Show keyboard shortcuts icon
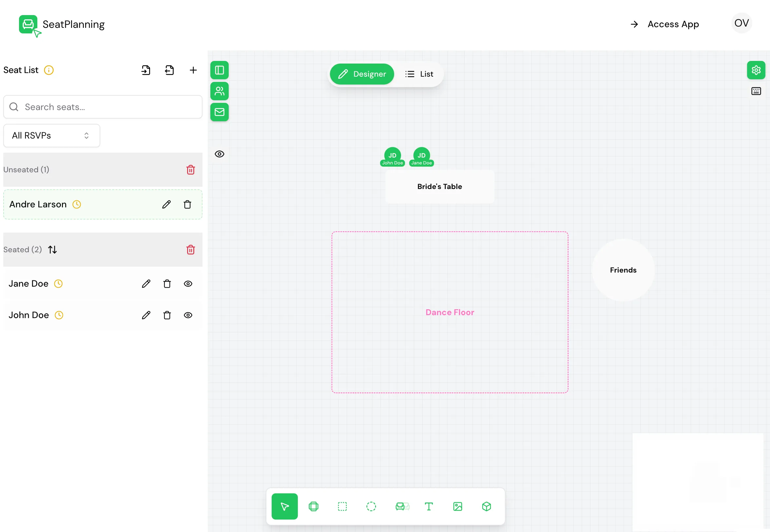This screenshot has height=532, width=770. click(x=756, y=91)
